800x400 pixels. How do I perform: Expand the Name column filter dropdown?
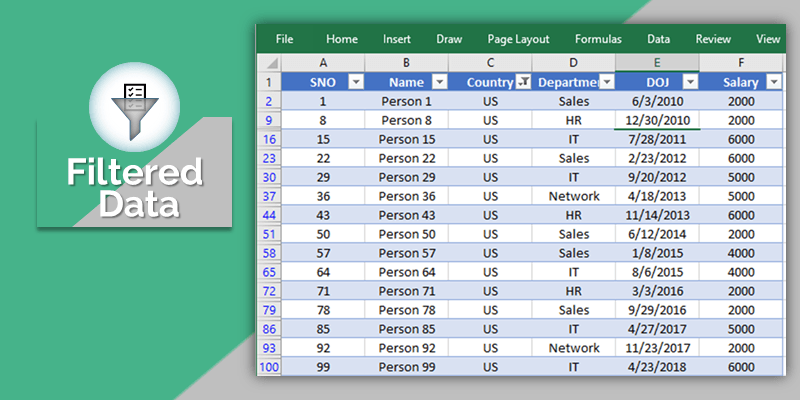click(439, 82)
